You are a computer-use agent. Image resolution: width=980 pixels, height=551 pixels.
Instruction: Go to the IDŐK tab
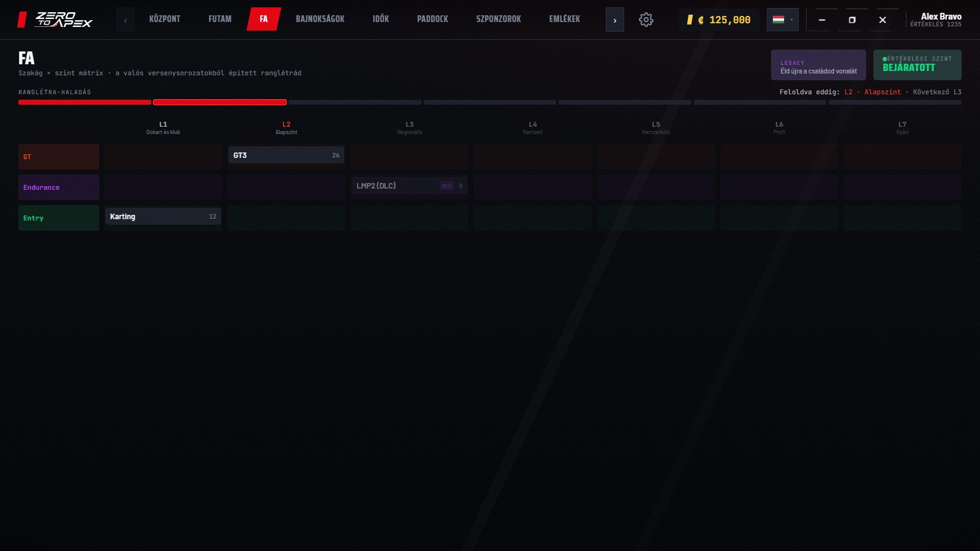(381, 19)
